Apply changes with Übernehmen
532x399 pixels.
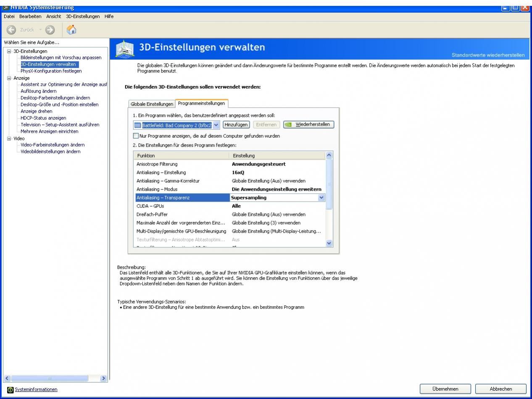click(445, 389)
